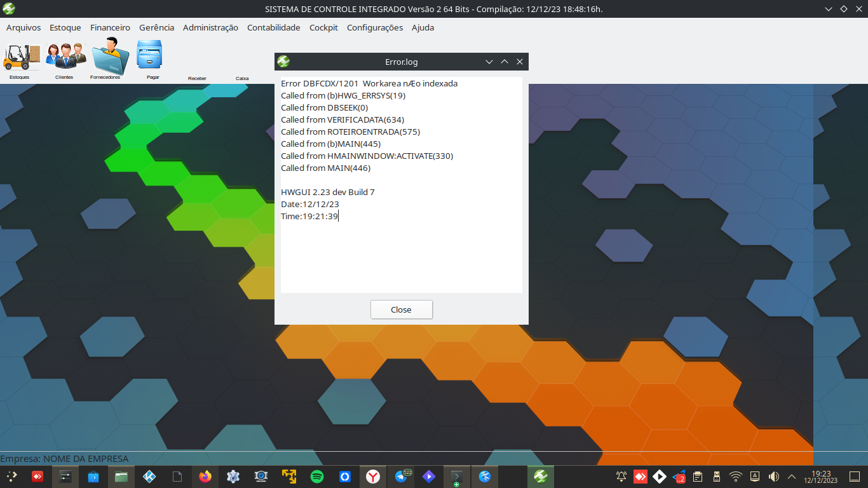Image resolution: width=868 pixels, height=488 pixels.
Task: Open the Ajuda menu
Action: click(423, 27)
